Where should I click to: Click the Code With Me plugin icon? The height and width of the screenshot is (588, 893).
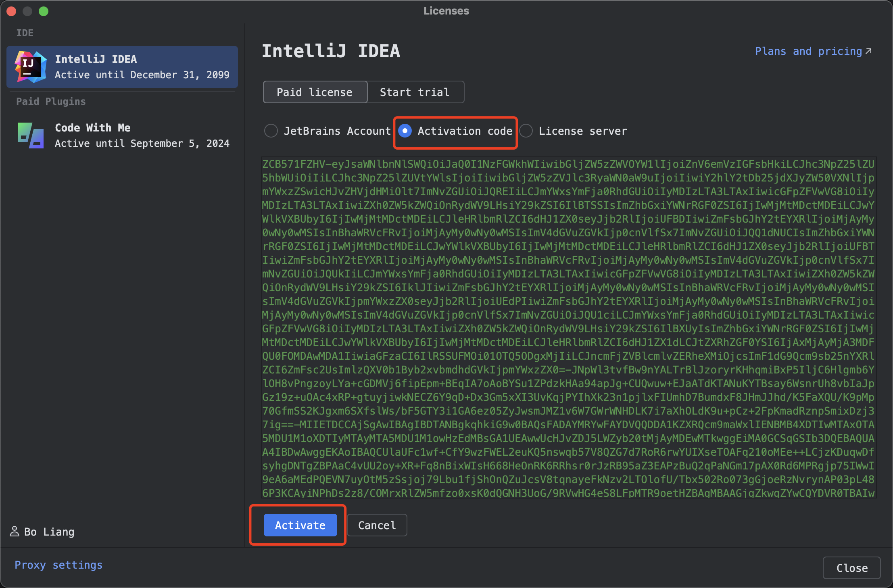[x=31, y=136]
